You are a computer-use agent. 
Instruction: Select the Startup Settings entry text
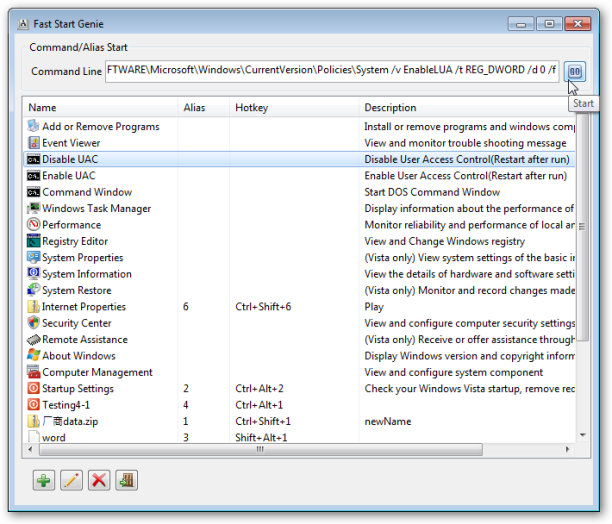pos(78,389)
